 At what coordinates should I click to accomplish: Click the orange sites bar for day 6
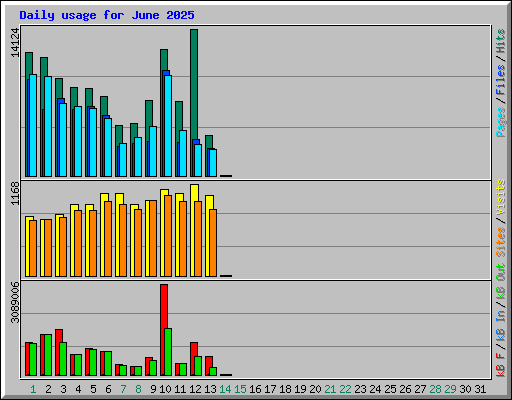[108, 239]
